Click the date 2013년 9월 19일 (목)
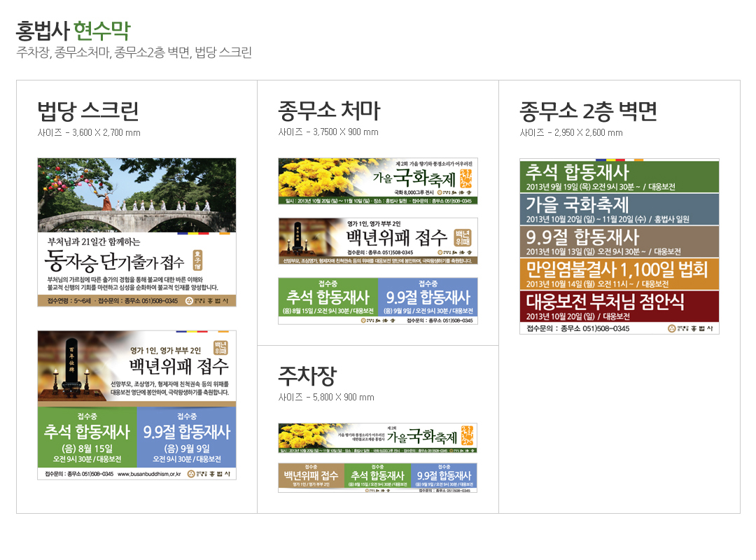The height and width of the screenshot is (560, 756). tap(557, 187)
